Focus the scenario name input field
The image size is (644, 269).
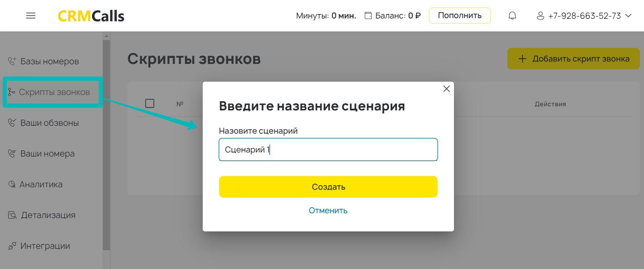click(328, 149)
